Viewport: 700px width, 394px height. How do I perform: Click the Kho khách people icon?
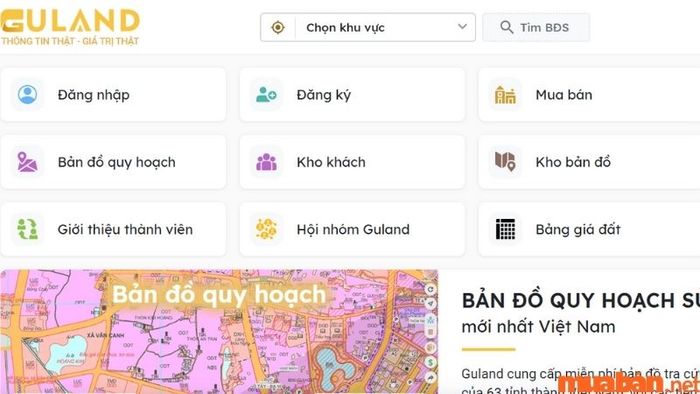coord(266,162)
